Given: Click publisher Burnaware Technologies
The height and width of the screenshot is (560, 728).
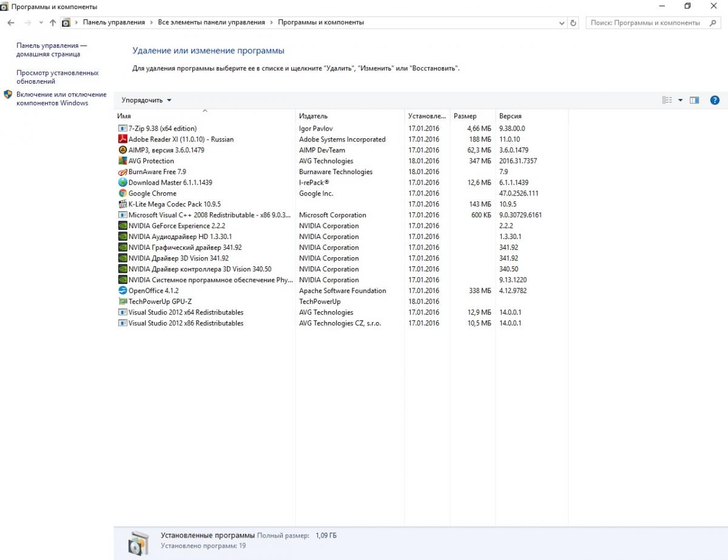Looking at the screenshot, I should tap(336, 172).
